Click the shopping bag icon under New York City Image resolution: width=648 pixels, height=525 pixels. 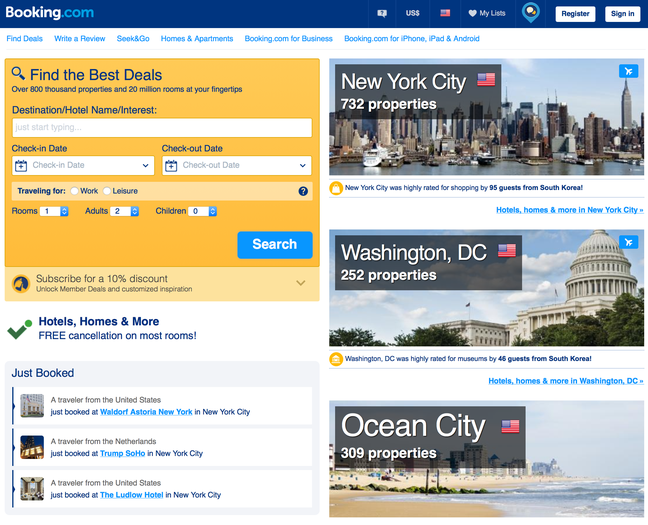coord(336,188)
